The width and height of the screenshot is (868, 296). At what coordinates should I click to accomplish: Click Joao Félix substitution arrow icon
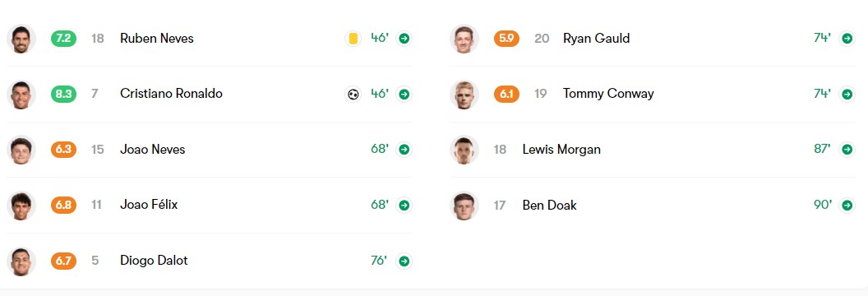tap(404, 206)
